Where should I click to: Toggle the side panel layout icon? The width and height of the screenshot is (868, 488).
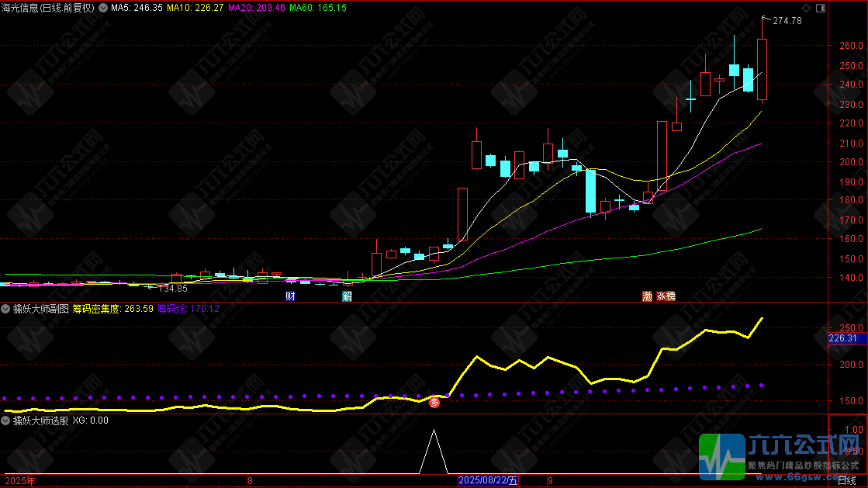pos(821,8)
